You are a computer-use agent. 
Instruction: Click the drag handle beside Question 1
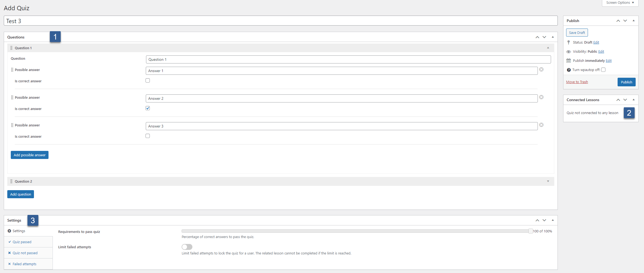pyautogui.click(x=11, y=48)
